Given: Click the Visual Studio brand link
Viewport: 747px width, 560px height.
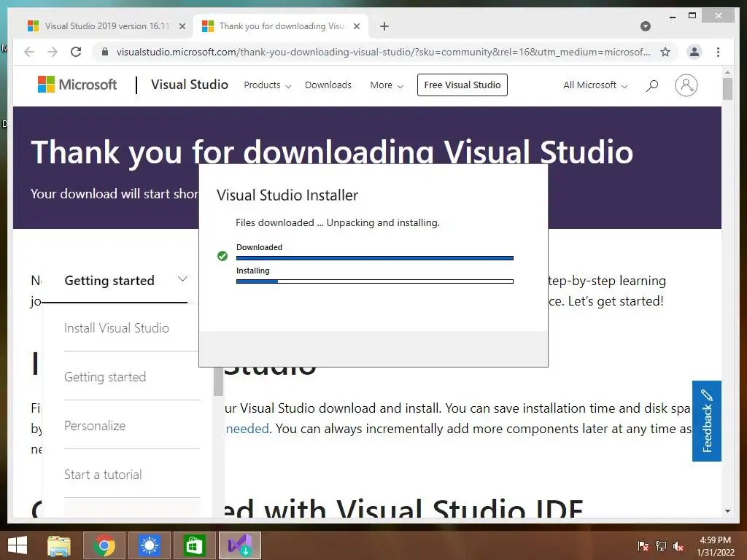Looking at the screenshot, I should (190, 85).
